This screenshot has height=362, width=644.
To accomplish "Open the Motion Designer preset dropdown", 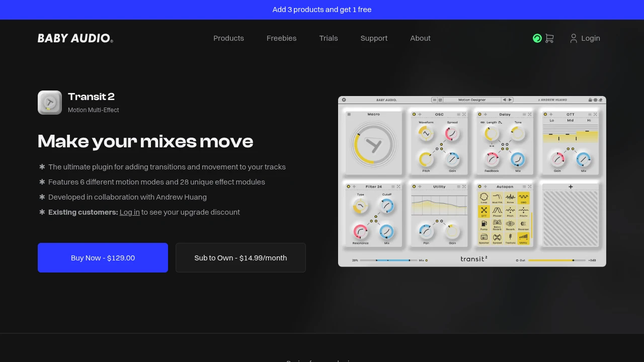I will click(472, 100).
